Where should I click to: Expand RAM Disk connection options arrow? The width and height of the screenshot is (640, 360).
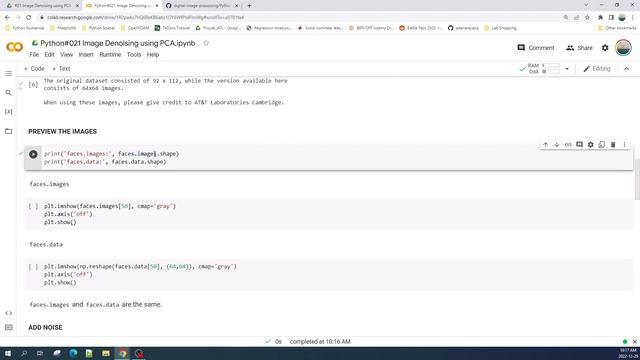(x=567, y=69)
